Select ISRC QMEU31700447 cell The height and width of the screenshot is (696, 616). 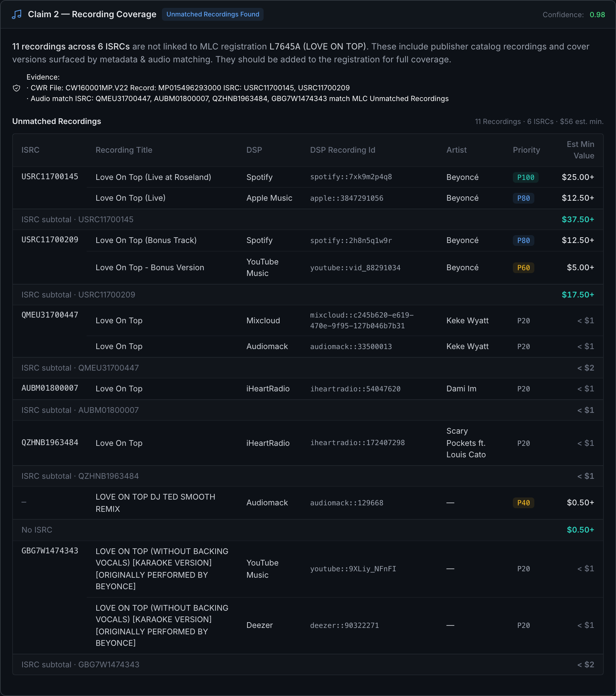pyautogui.click(x=50, y=315)
